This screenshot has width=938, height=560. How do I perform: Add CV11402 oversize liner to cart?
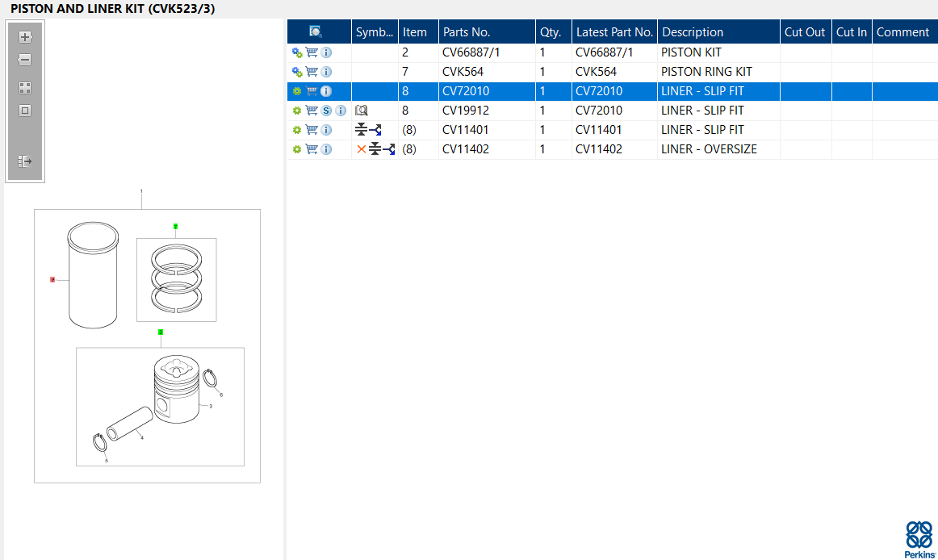click(312, 149)
